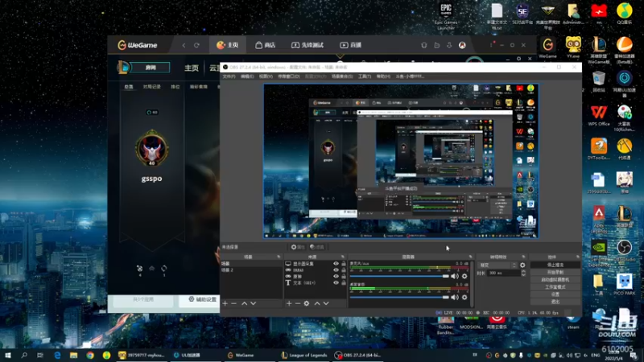Open the Steam desktop icon

coord(573,323)
